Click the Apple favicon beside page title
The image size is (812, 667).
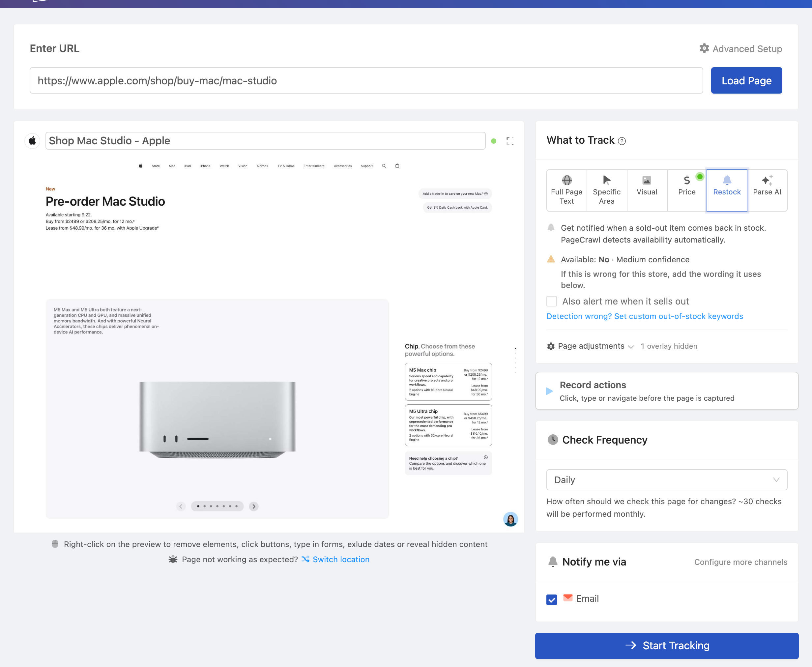click(33, 141)
